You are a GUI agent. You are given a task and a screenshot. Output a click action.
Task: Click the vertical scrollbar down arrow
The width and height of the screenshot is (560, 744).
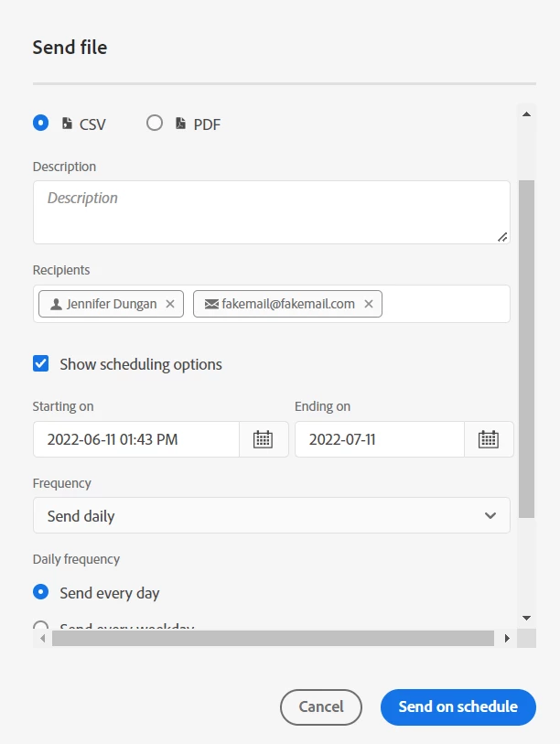pos(526,618)
